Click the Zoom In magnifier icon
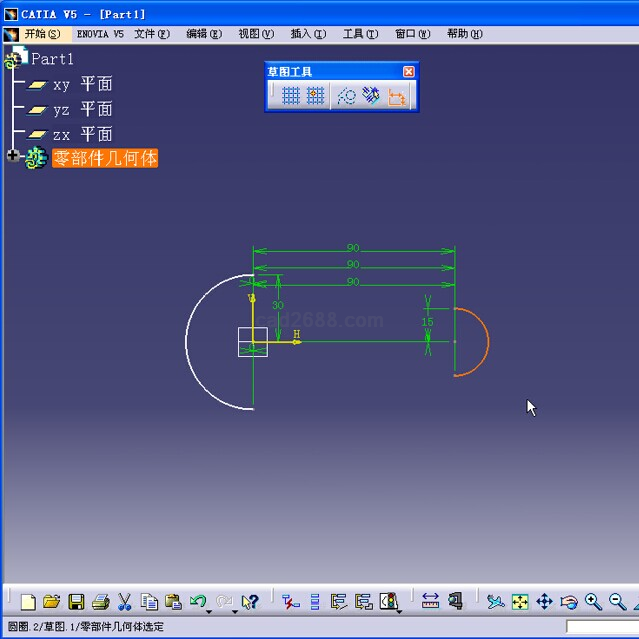 point(593,601)
